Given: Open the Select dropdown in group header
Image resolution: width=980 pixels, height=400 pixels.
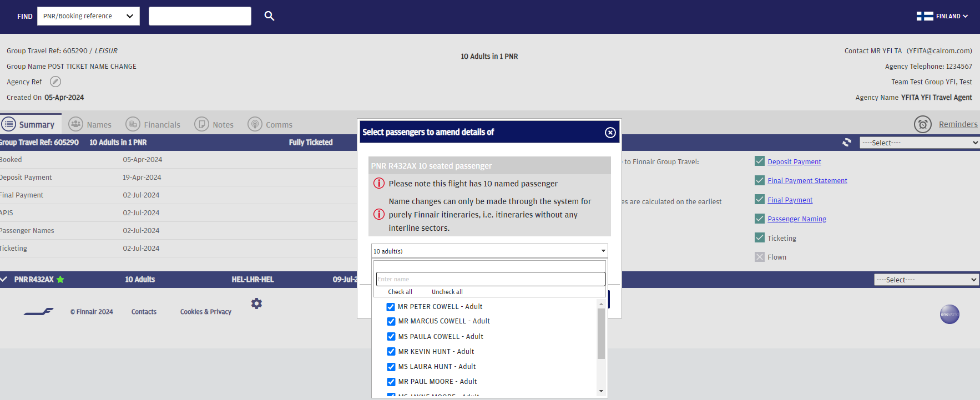Looking at the screenshot, I should [920, 143].
